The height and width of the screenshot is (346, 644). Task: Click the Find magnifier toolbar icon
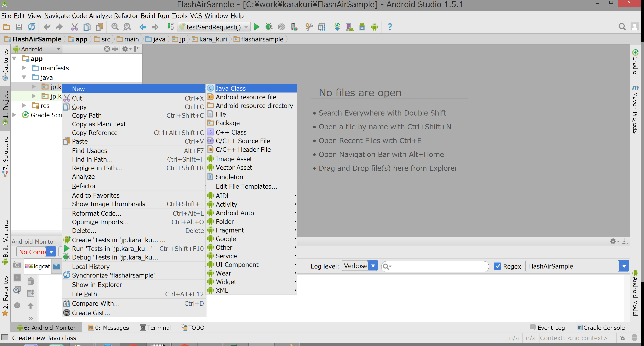(x=115, y=27)
